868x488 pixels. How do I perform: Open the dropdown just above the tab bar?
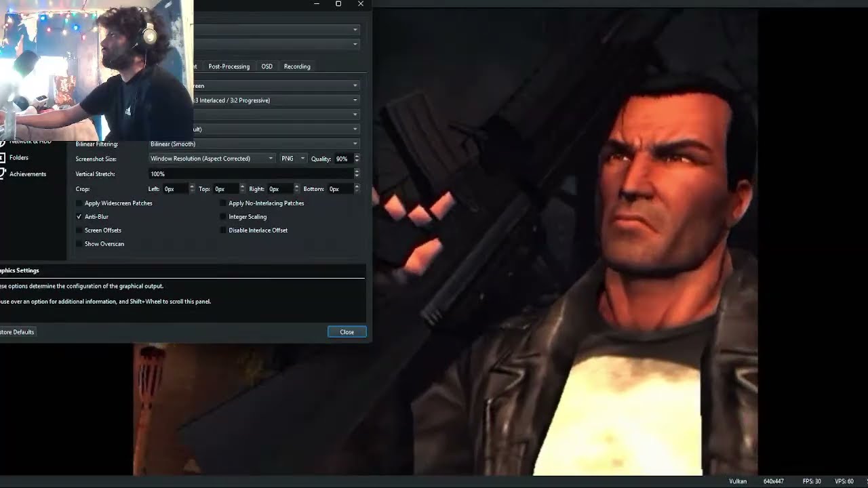276,44
